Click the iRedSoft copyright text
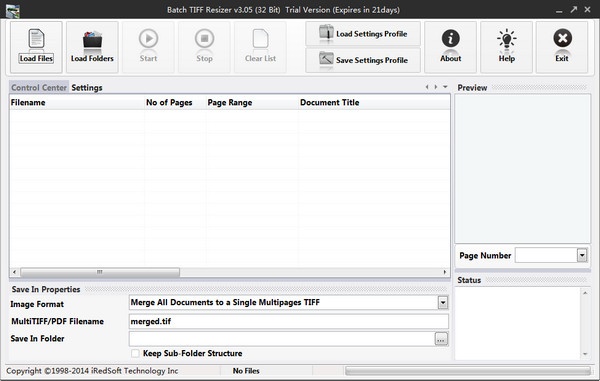This screenshot has width=600, height=381. [x=92, y=371]
